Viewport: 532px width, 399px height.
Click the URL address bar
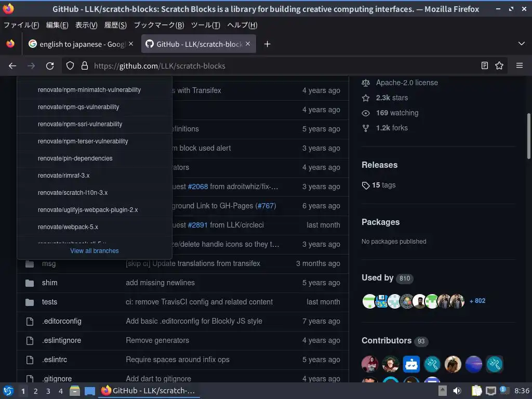[284, 66]
